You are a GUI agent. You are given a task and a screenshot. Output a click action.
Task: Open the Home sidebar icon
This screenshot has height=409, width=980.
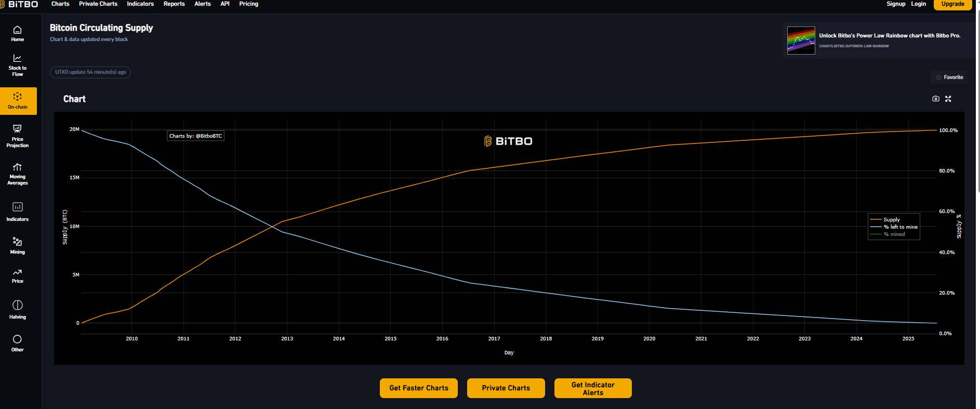pyautogui.click(x=18, y=33)
